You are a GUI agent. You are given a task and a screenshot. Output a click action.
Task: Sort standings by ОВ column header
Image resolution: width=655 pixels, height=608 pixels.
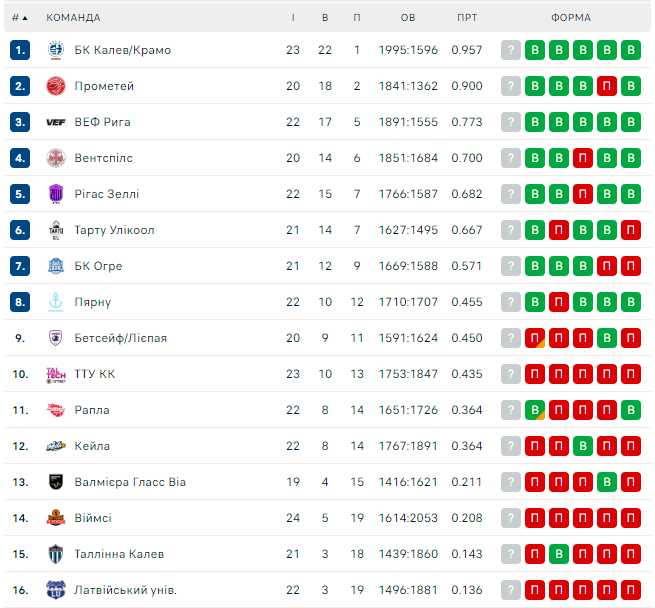point(408,18)
